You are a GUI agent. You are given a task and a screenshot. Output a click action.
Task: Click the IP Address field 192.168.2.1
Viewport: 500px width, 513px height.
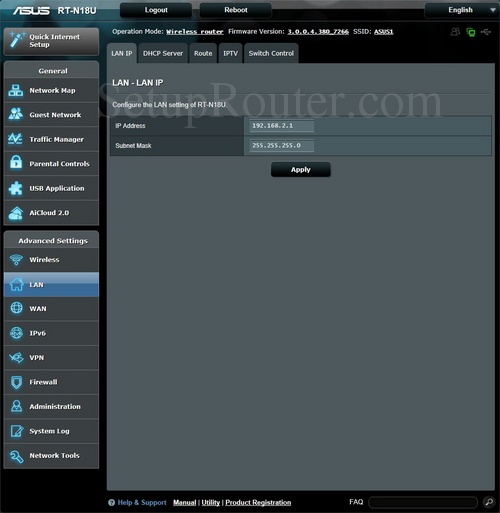click(282, 126)
